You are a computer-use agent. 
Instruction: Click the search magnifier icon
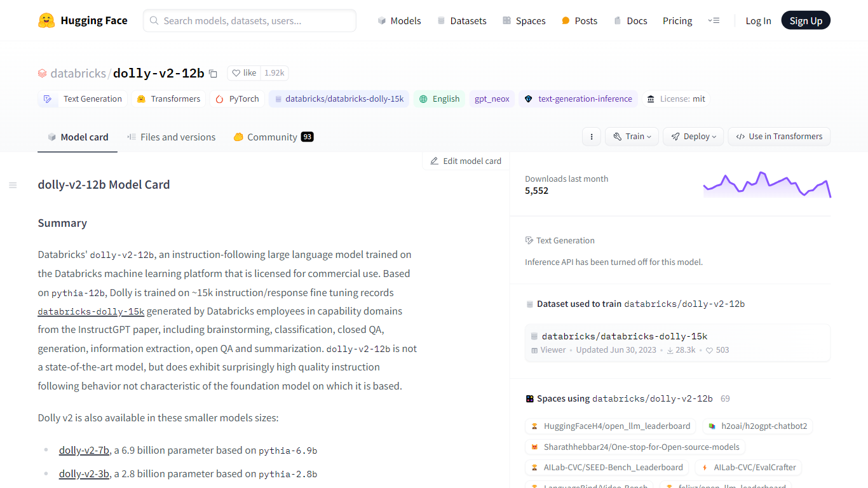153,20
